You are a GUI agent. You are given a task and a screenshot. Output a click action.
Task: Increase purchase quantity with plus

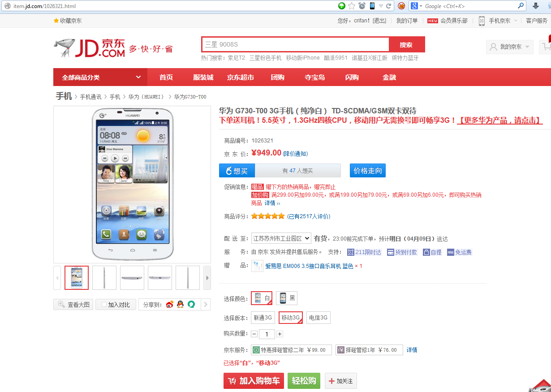point(280,334)
